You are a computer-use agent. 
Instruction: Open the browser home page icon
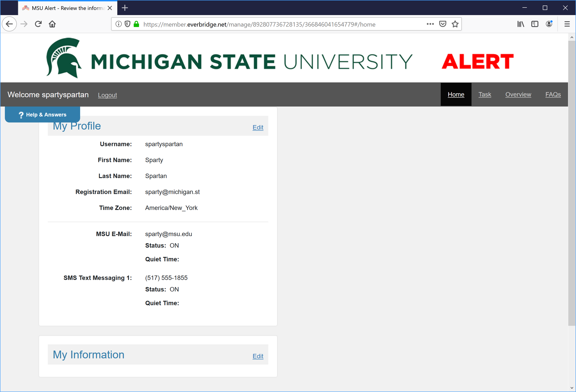coord(52,24)
